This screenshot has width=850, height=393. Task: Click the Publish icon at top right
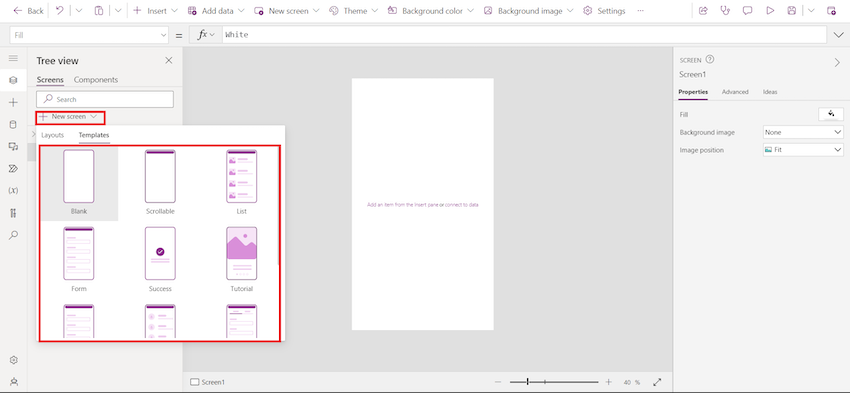(831, 10)
